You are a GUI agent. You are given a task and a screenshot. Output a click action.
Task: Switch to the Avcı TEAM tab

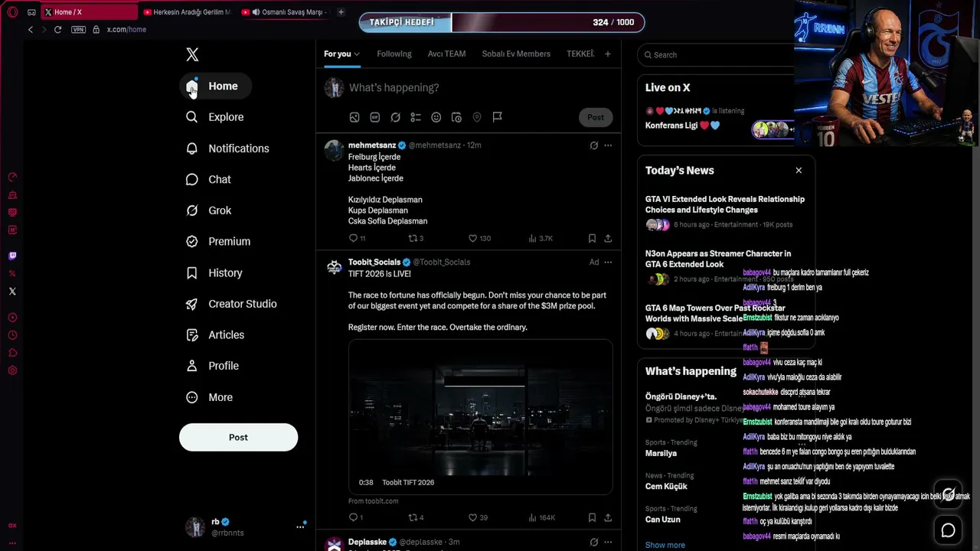coord(446,54)
